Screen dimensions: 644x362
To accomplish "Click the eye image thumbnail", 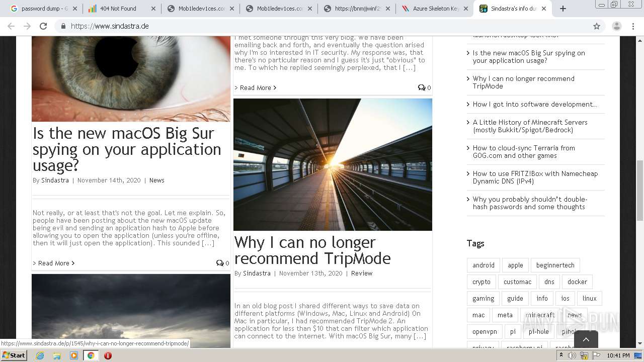I will [131, 78].
